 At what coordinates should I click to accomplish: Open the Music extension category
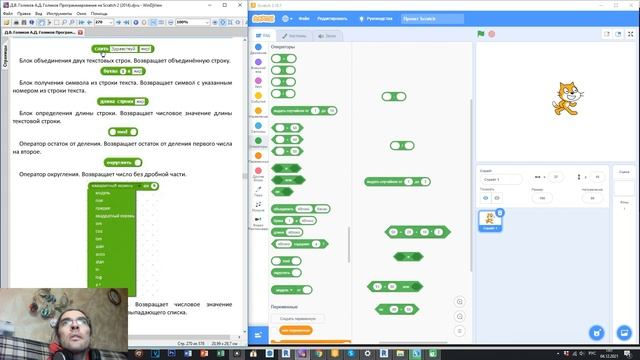point(258,206)
